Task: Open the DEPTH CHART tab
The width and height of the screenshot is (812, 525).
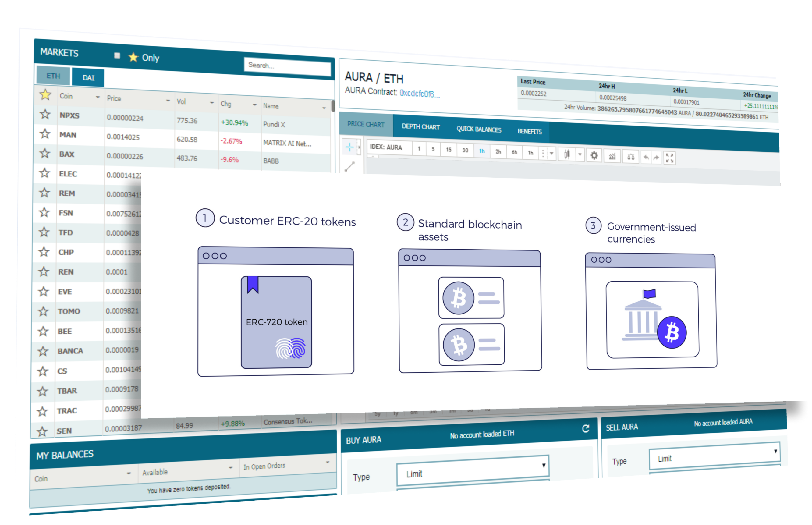Action: click(x=421, y=127)
